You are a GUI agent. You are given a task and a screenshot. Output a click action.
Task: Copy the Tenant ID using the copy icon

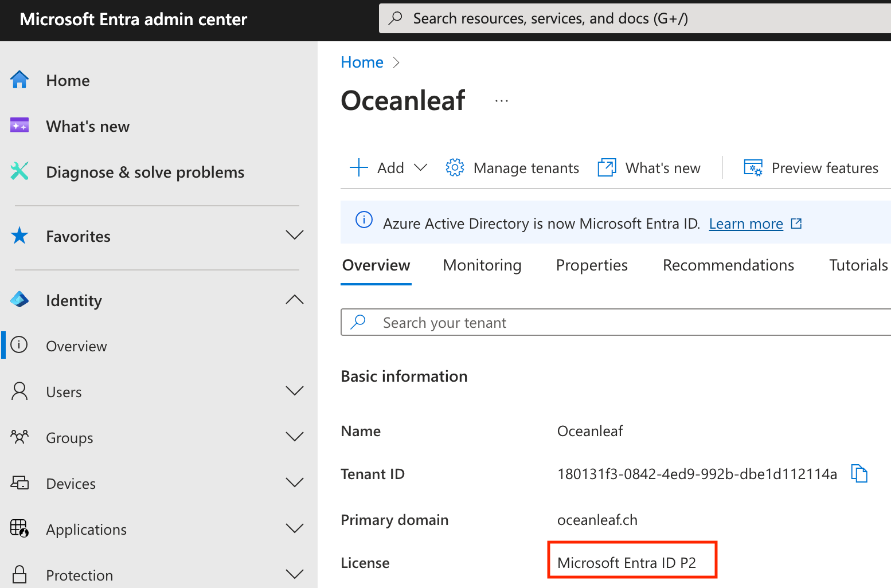tap(859, 473)
